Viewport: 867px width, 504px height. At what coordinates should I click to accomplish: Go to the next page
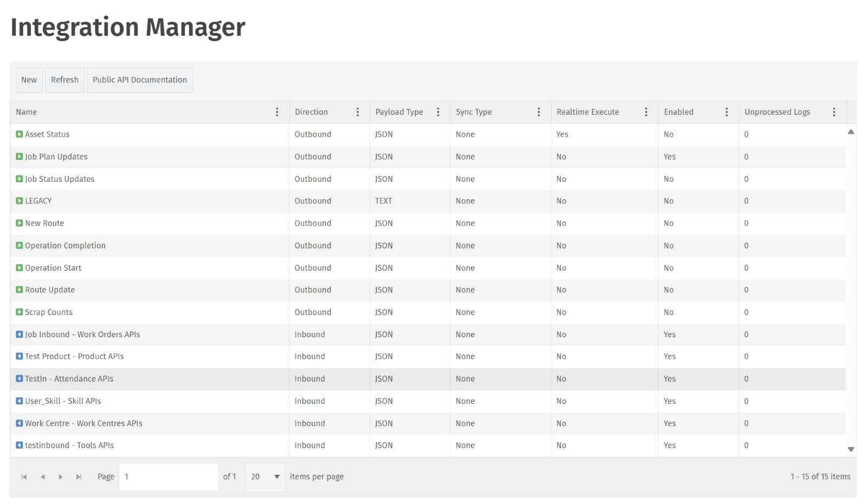(x=61, y=477)
